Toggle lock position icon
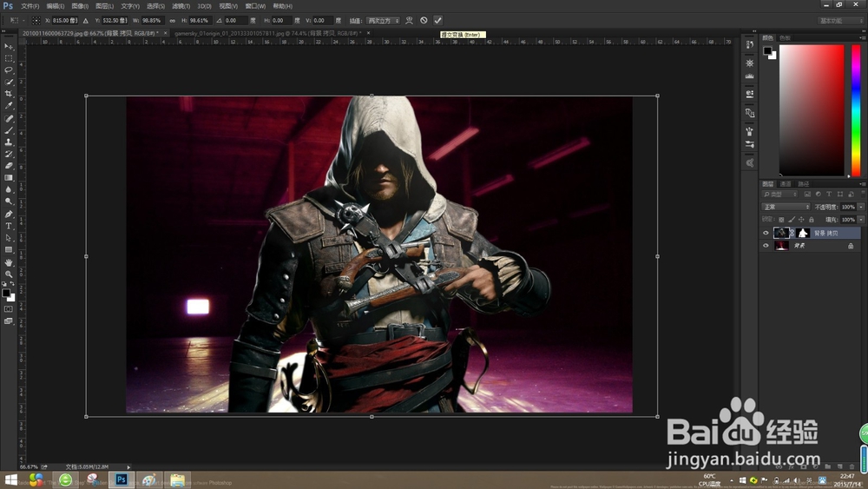This screenshot has width=868, height=489. [x=801, y=220]
